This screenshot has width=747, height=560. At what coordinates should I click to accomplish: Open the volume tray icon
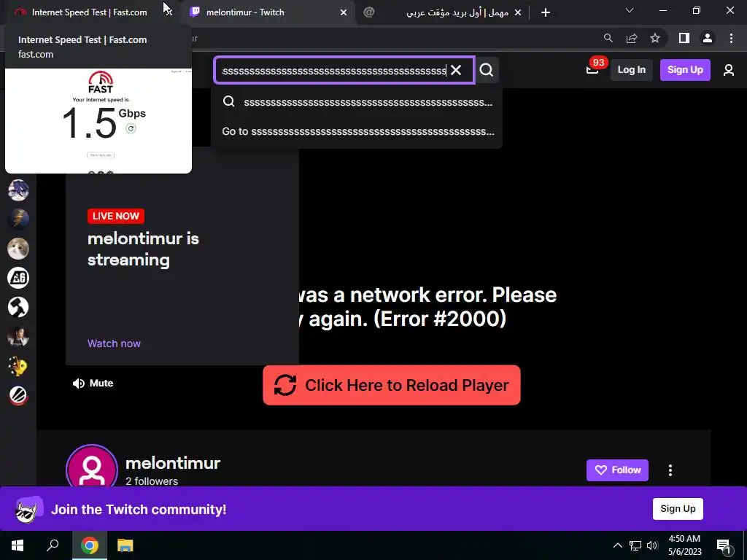click(651, 545)
